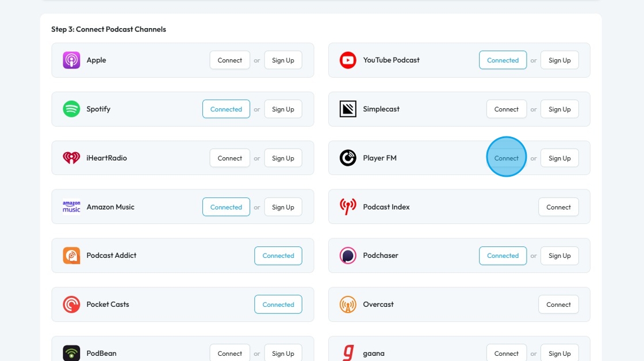
Task: Click the 'Amazon Music' label text
Action: (x=110, y=207)
